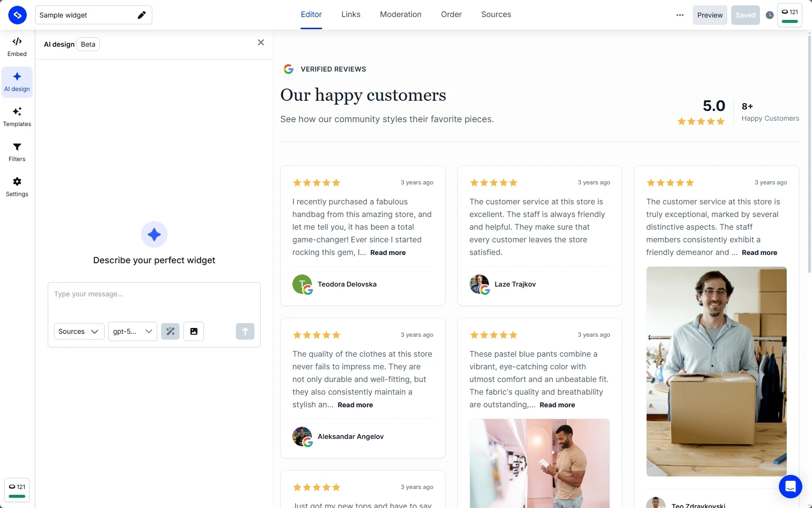This screenshot has height=508, width=812.
Task: Click the Preview button
Action: [710, 15]
